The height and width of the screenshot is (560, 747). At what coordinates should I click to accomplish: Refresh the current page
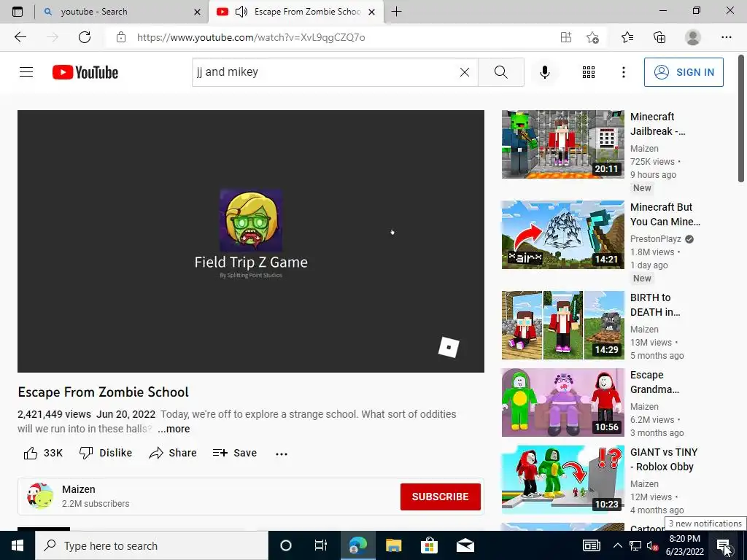point(85,37)
